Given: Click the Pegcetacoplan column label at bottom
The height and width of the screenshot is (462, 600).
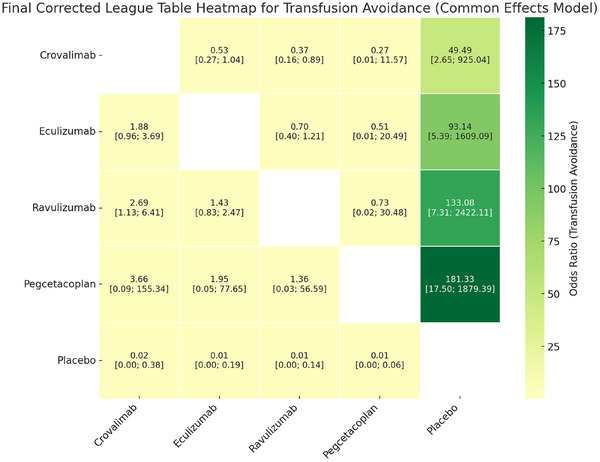Looking at the screenshot, I should click(x=350, y=431).
